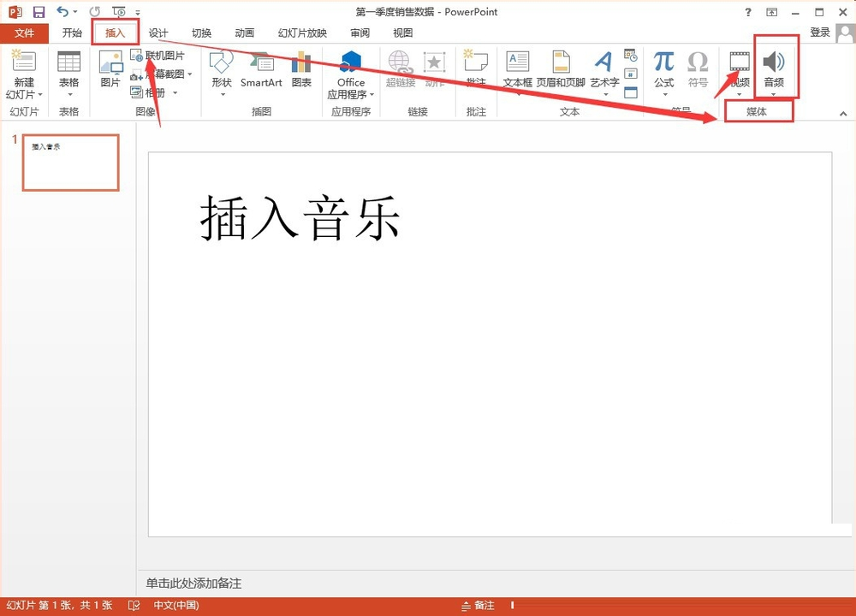
Task: Click the 联机图片 (Online Pictures) button
Action: point(158,55)
